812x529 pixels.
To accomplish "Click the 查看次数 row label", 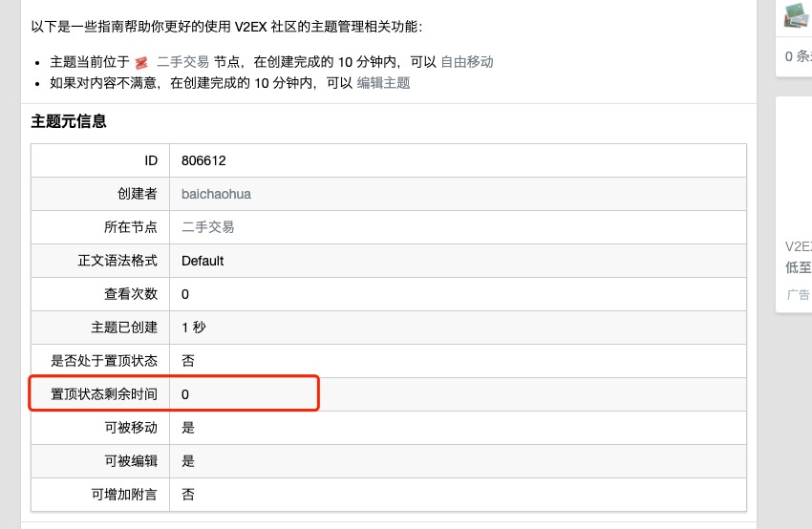I will (131, 294).
